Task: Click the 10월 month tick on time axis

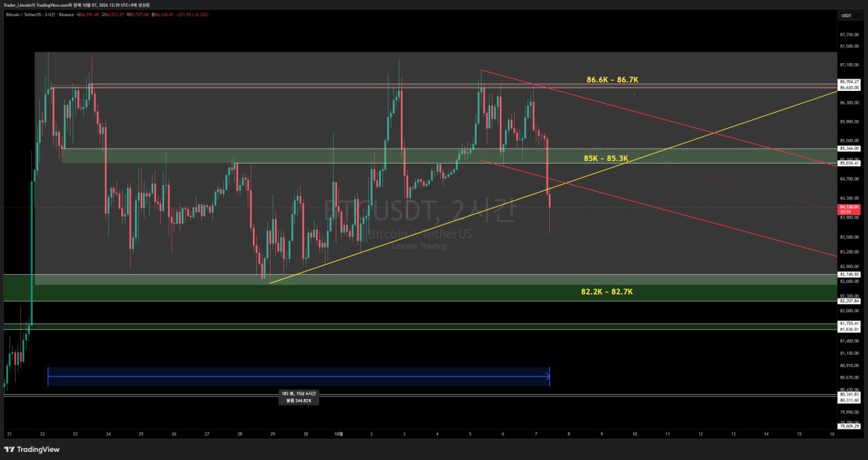Action: pos(338,434)
